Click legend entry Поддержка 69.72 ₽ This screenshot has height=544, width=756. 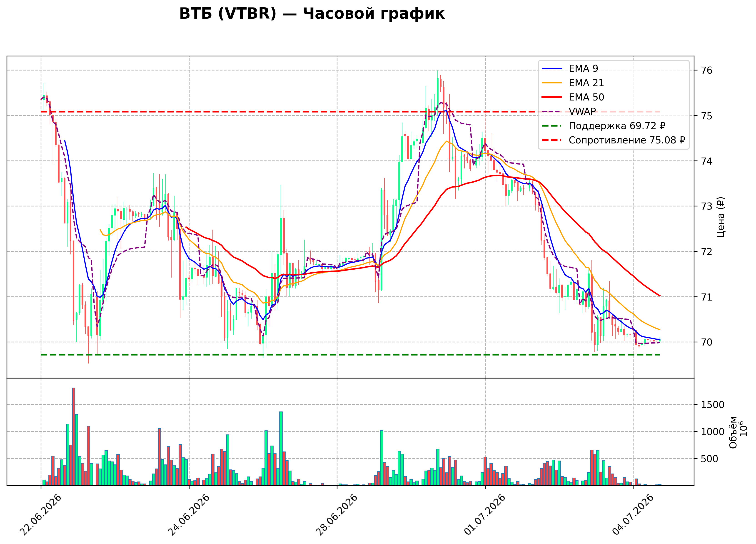click(604, 126)
